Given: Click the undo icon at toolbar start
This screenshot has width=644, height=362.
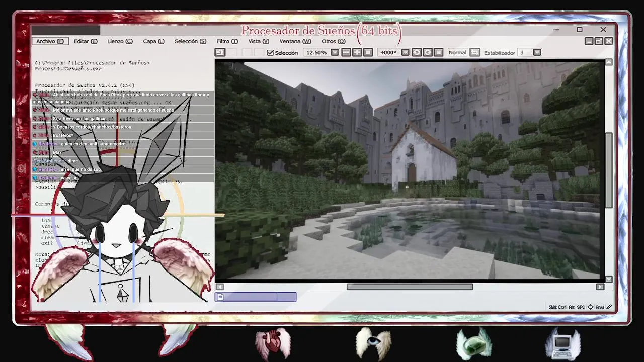Looking at the screenshot, I should click(220, 52).
